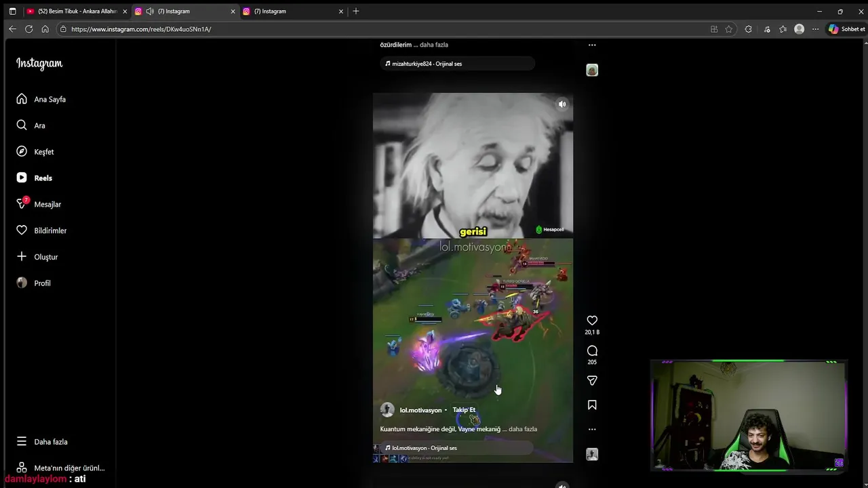868x488 pixels.
Task: Open tab actions menu in Edge
Action: tap(12, 11)
